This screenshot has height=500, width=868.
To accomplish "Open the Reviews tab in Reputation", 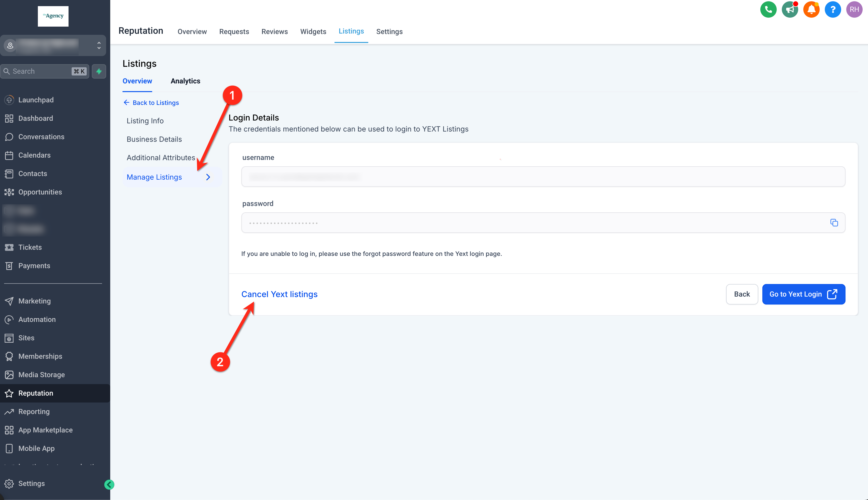I will 274,31.
